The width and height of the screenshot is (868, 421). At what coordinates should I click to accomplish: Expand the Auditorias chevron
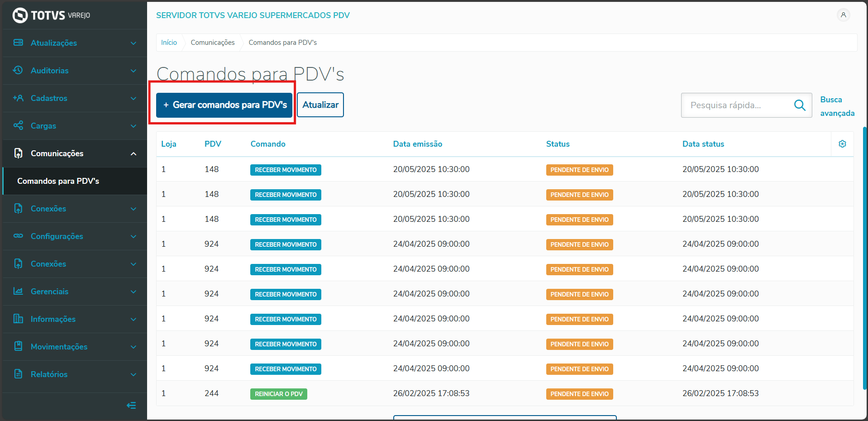(134, 71)
